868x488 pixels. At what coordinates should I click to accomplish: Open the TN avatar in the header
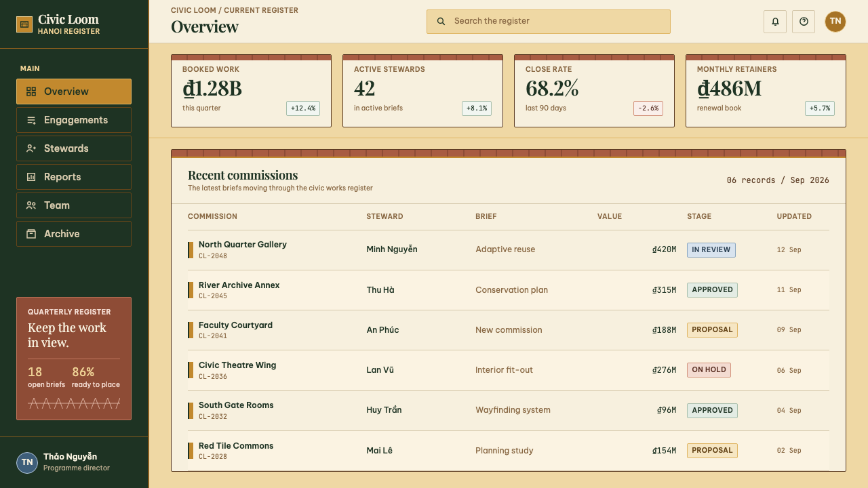pyautogui.click(x=835, y=22)
